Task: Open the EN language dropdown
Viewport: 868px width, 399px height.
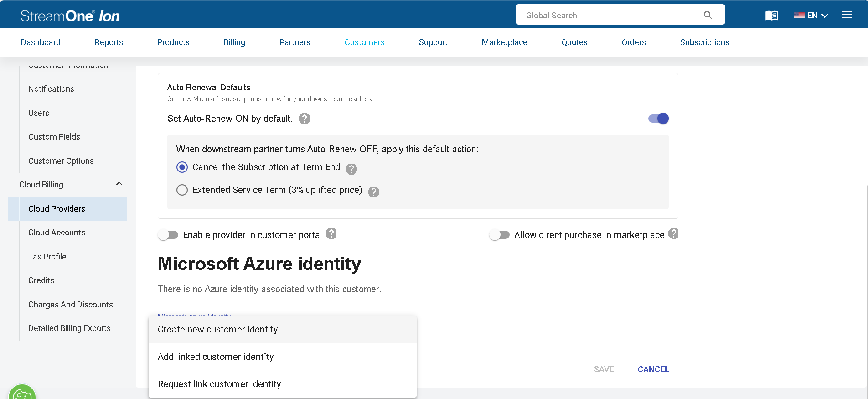Action: [x=811, y=16]
